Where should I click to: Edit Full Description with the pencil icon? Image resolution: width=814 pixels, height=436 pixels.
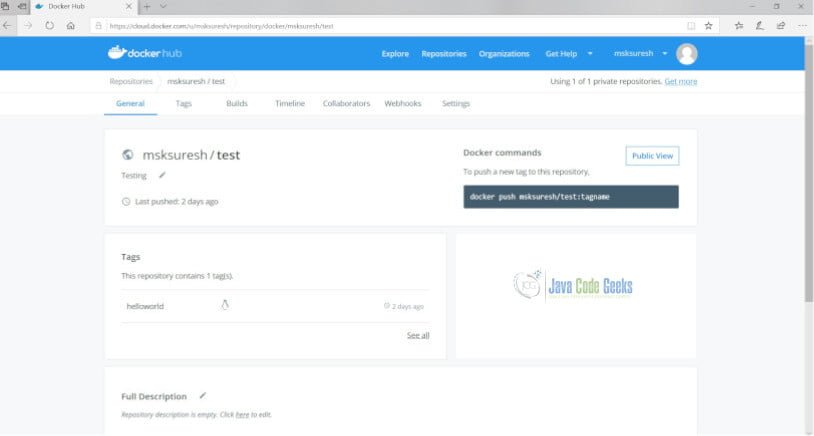pyautogui.click(x=202, y=396)
